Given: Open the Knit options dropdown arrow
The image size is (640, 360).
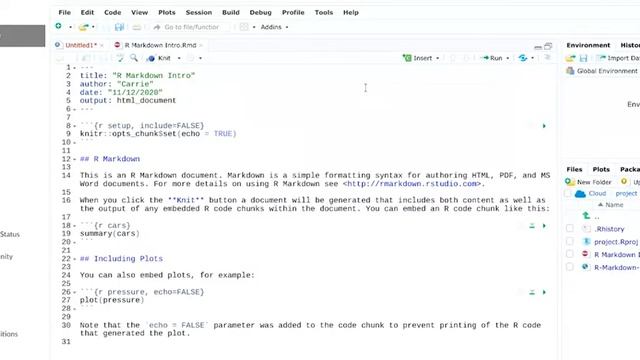Looking at the screenshot, I should click(179, 58).
